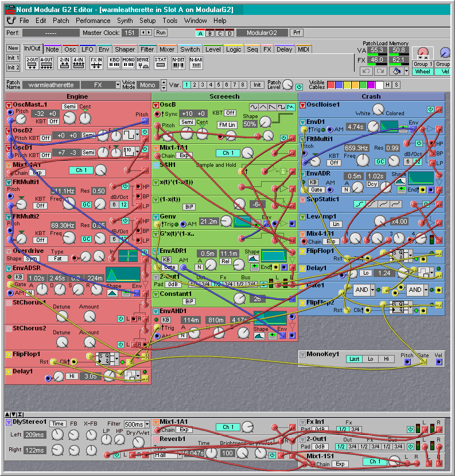Click the Master Clock 151 value field
This screenshot has width=455, height=476.
130,33
